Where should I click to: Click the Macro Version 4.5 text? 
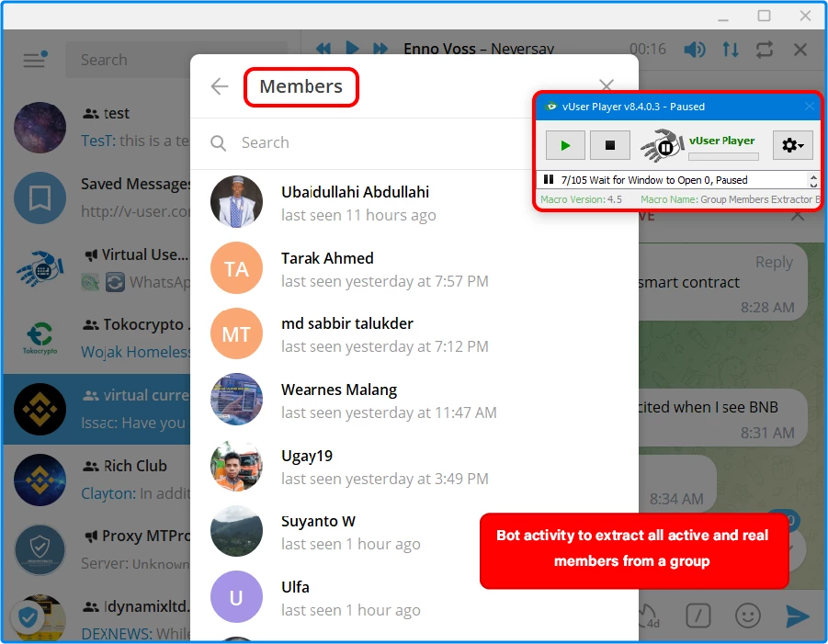pyautogui.click(x=581, y=199)
